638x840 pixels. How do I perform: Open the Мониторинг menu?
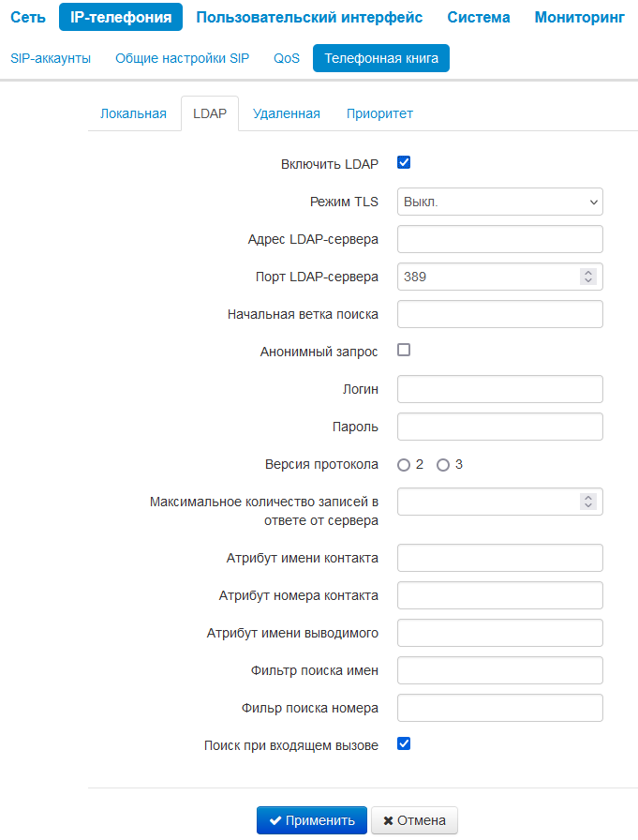click(x=579, y=17)
